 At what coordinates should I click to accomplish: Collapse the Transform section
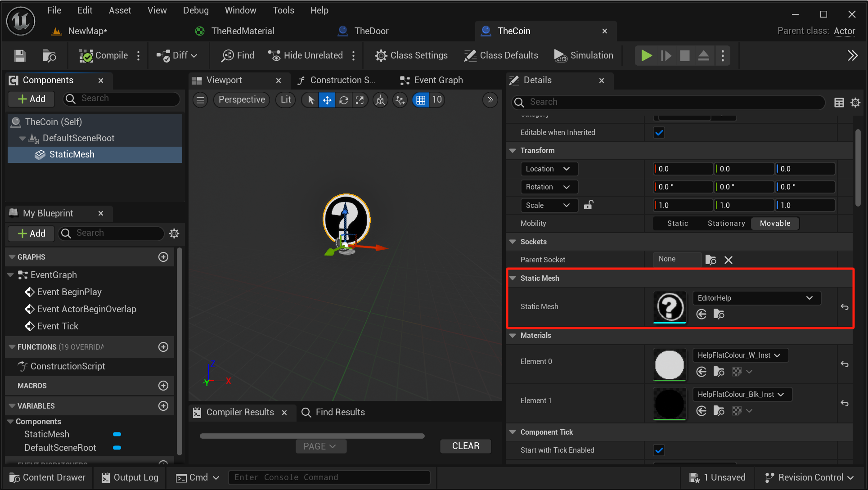tap(513, 151)
